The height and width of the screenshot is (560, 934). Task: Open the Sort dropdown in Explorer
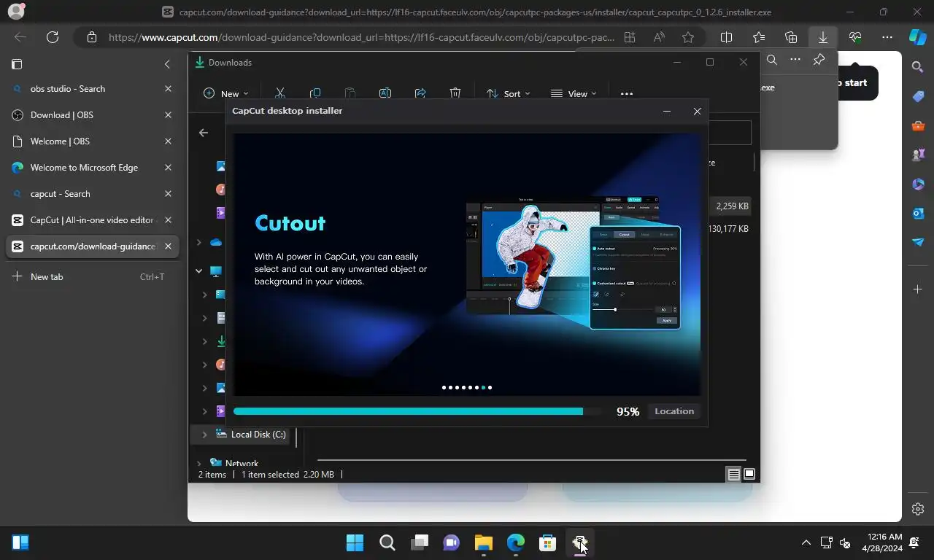point(509,93)
